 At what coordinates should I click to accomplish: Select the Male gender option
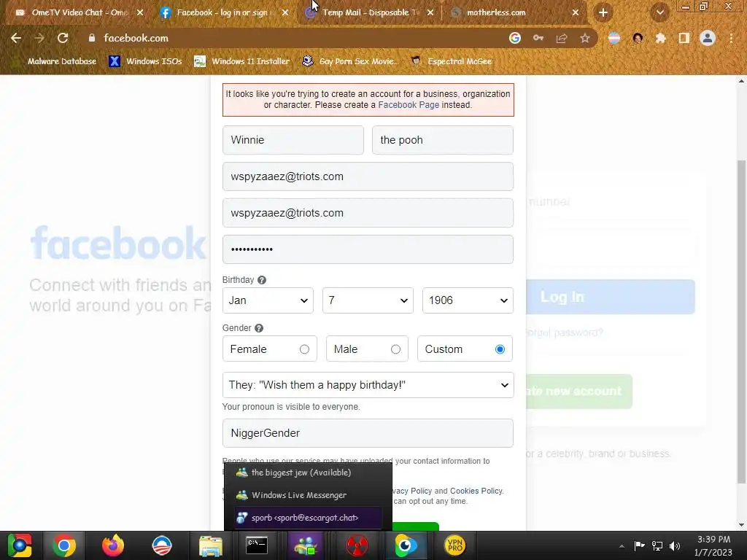367,349
